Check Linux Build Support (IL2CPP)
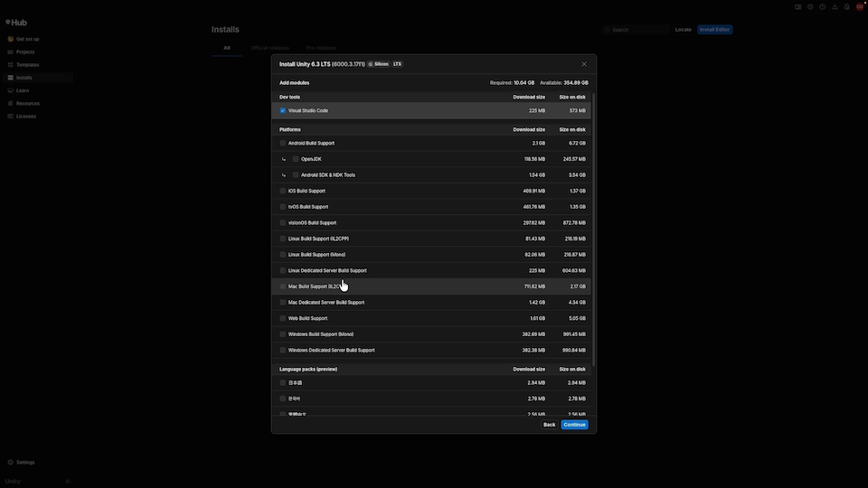This screenshot has height=488, width=868. pyautogui.click(x=283, y=239)
